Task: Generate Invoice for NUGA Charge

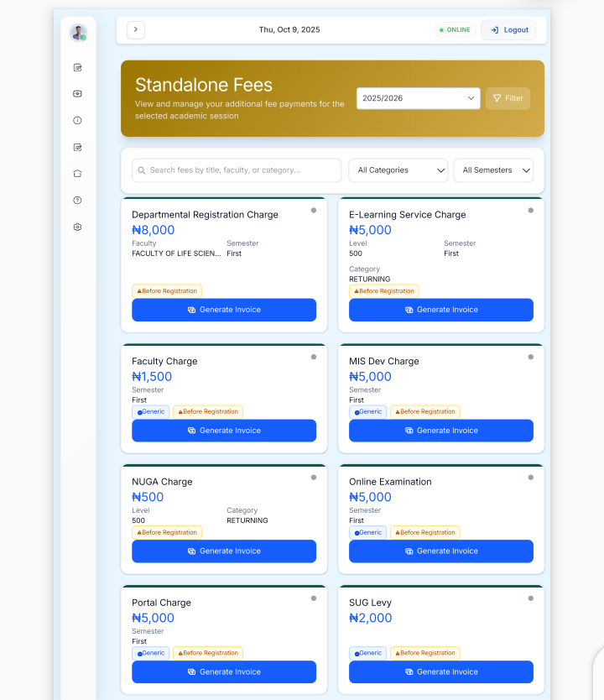Action: point(224,551)
